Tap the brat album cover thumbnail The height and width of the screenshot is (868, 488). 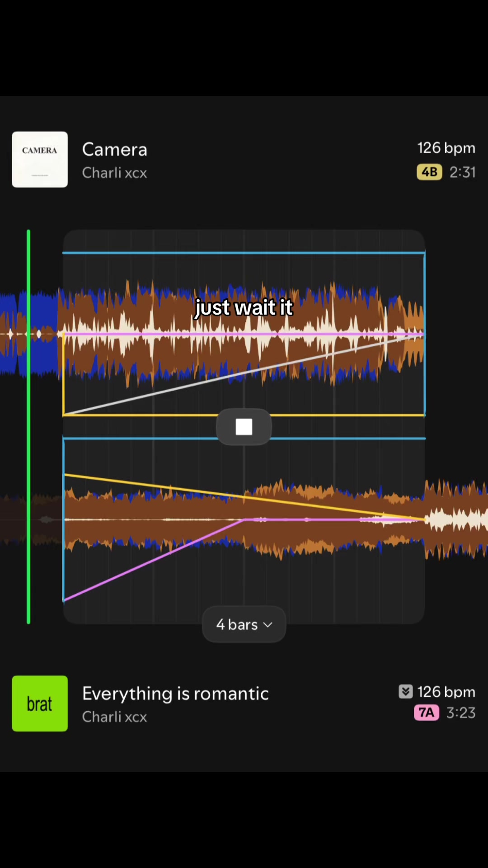click(40, 703)
